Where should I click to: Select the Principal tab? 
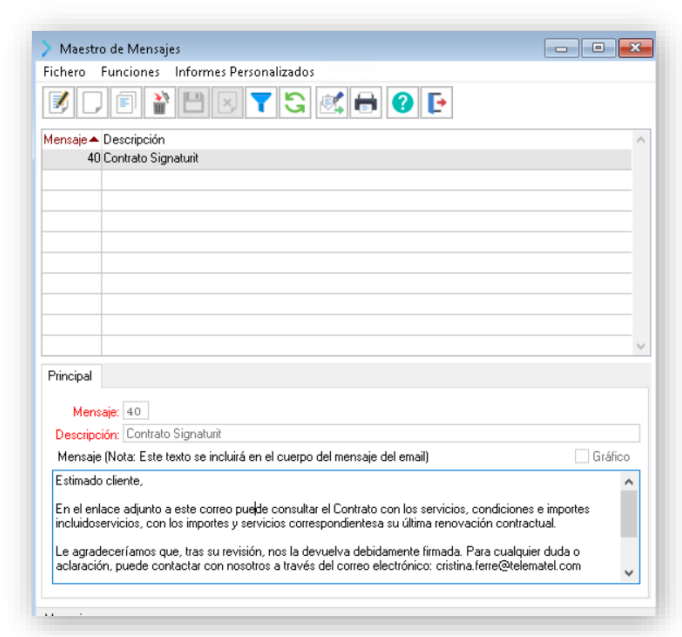70,376
